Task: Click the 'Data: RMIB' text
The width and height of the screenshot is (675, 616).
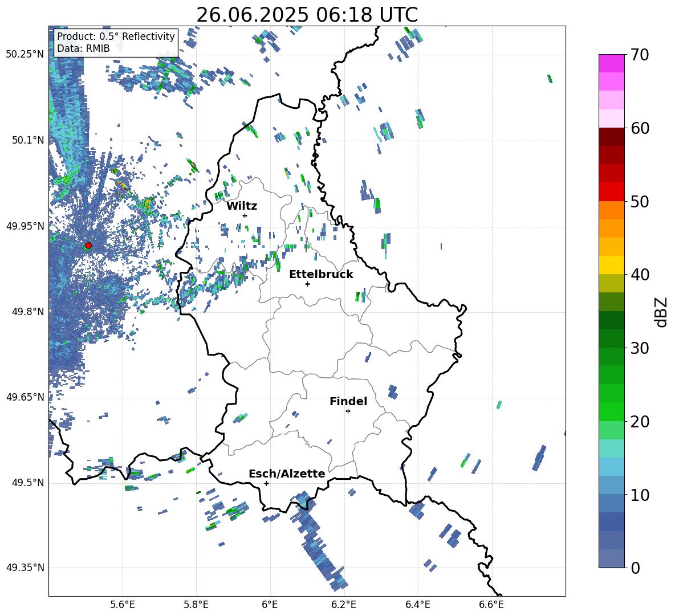Action: [83, 48]
